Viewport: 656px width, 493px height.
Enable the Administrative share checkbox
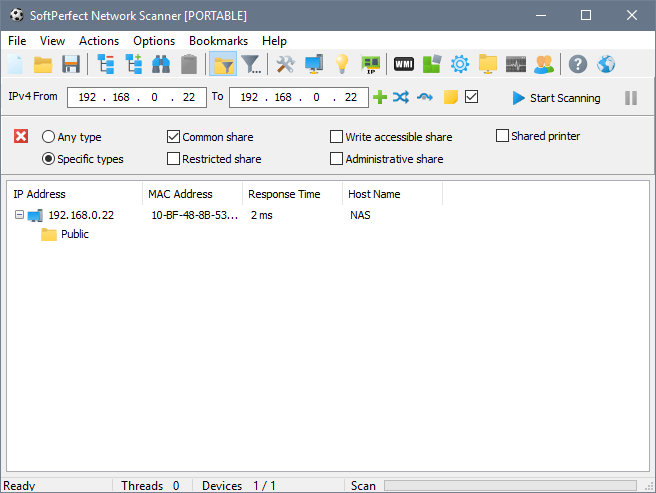336,159
